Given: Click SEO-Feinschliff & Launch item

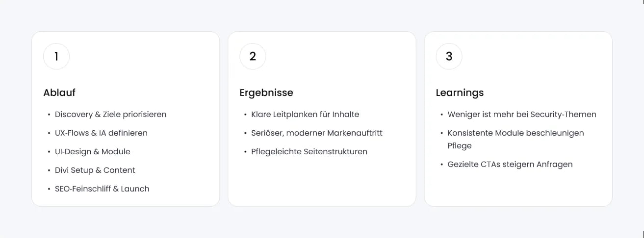Looking at the screenshot, I should point(102,189).
